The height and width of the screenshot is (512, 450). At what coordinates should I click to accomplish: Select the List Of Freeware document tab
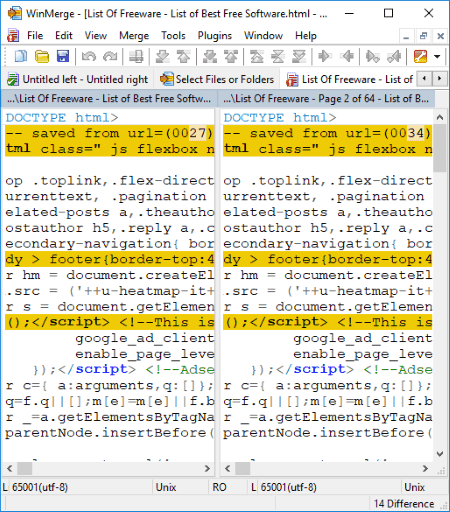coord(349,79)
